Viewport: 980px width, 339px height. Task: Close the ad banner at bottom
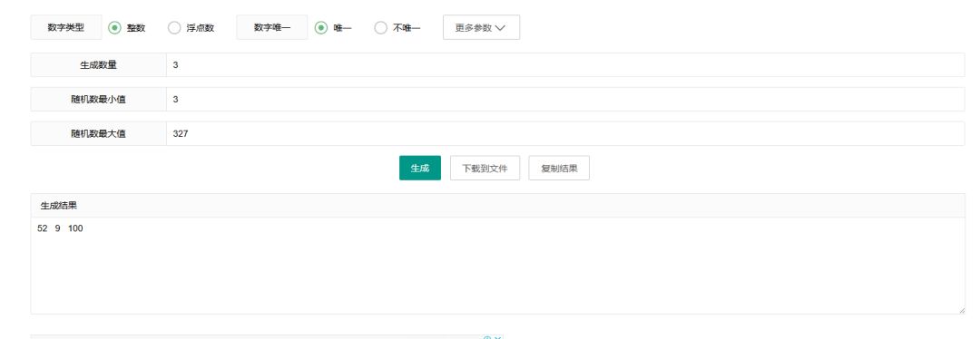coord(497,338)
